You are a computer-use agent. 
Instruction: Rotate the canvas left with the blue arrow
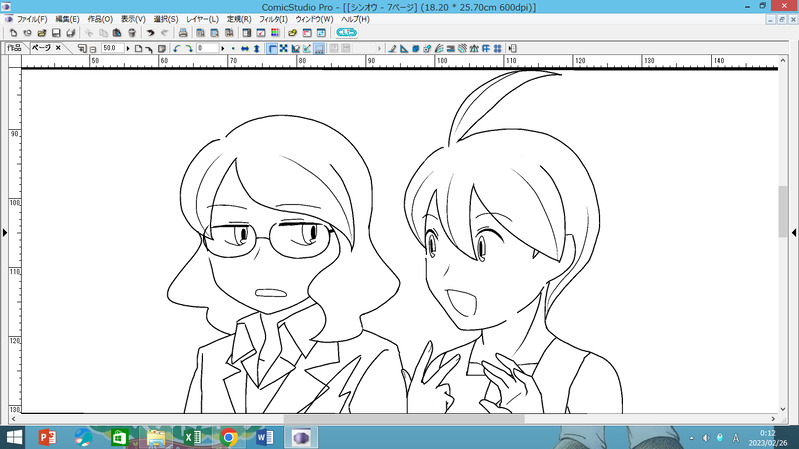[x=177, y=48]
